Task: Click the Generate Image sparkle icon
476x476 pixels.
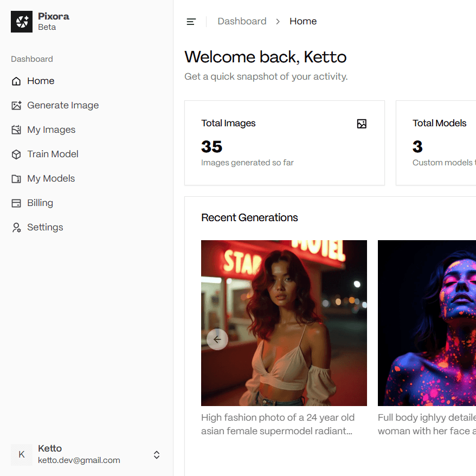Action: point(16,105)
